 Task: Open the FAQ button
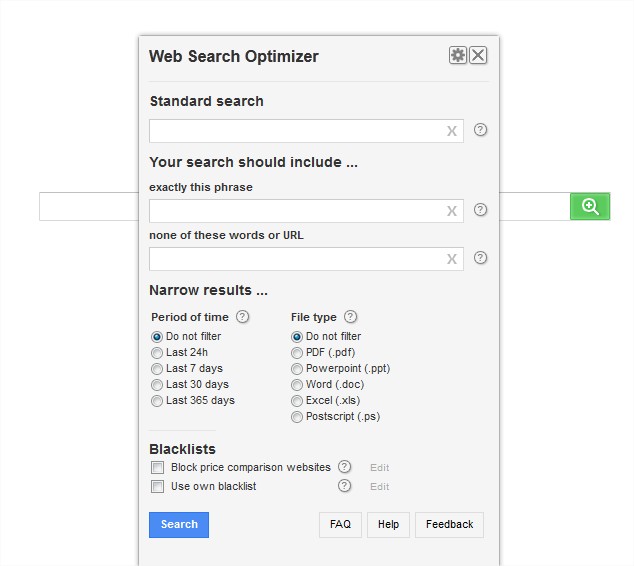tap(340, 525)
